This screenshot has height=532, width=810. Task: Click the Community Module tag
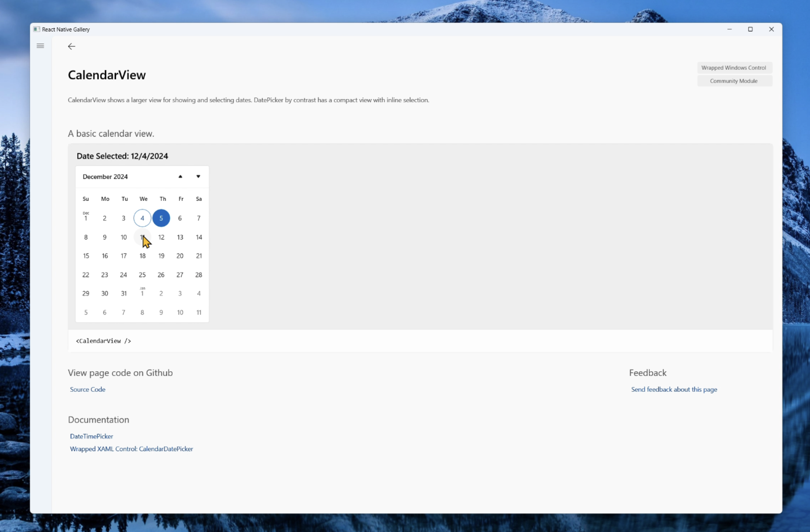pos(734,81)
